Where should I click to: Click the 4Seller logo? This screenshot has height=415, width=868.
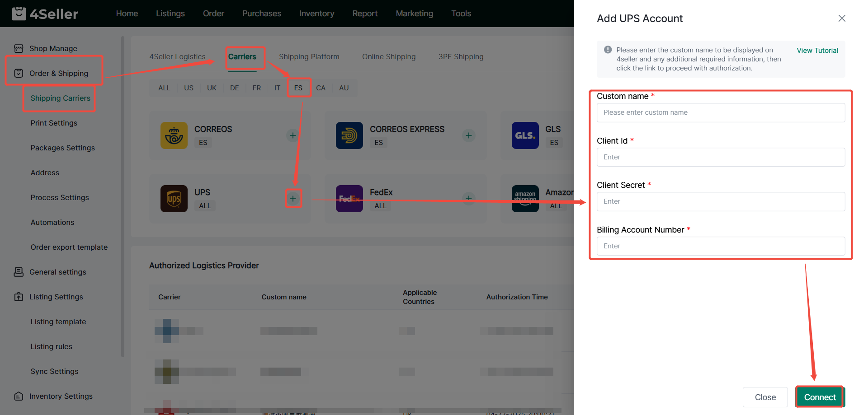click(x=45, y=14)
